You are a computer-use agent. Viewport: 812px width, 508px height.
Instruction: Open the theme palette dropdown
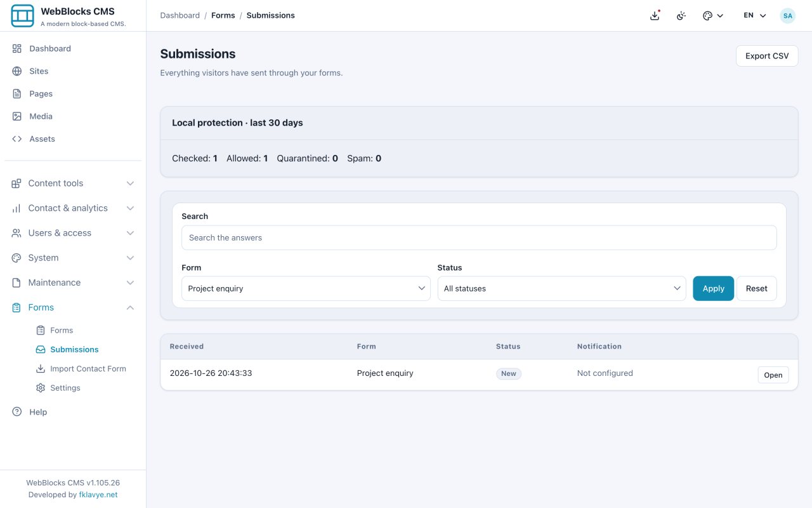tap(713, 15)
